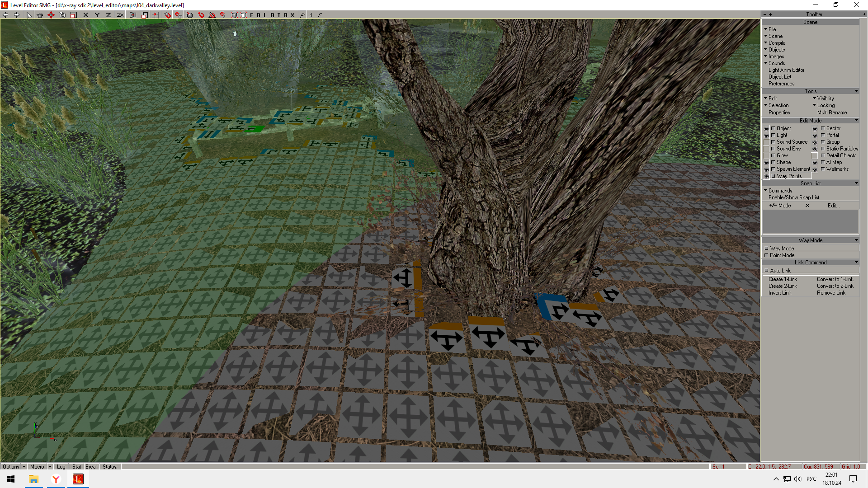Reset camera view with X icon
Screen dimensions: 868x488
(292, 15)
